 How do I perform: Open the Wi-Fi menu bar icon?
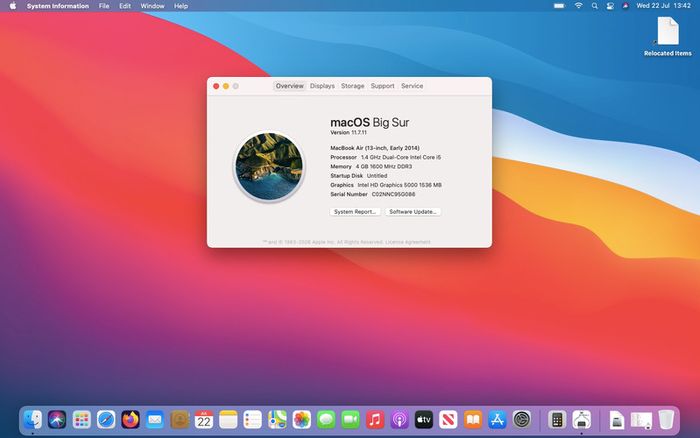coord(578,6)
